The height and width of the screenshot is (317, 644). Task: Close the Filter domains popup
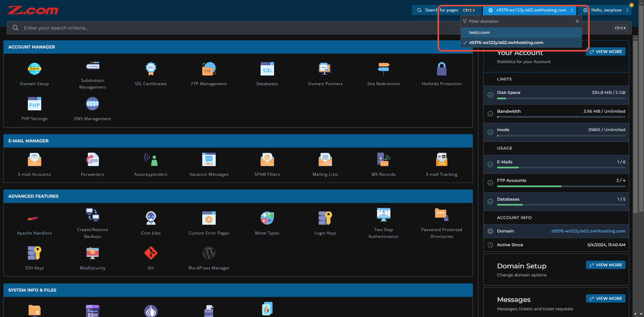[x=577, y=21]
